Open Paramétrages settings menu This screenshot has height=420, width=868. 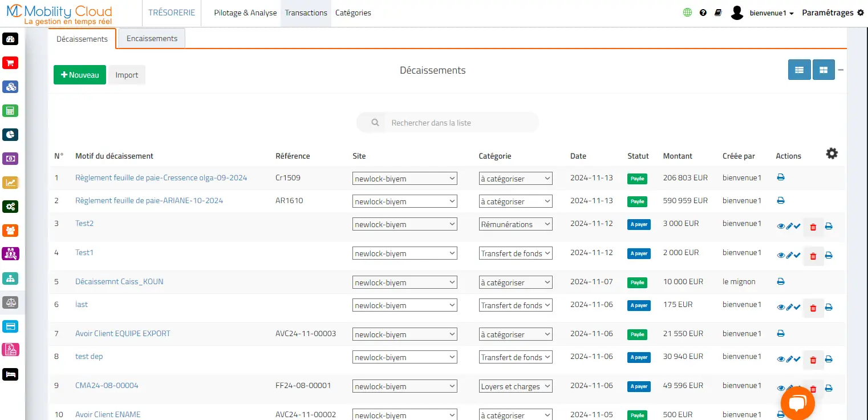tap(833, 13)
